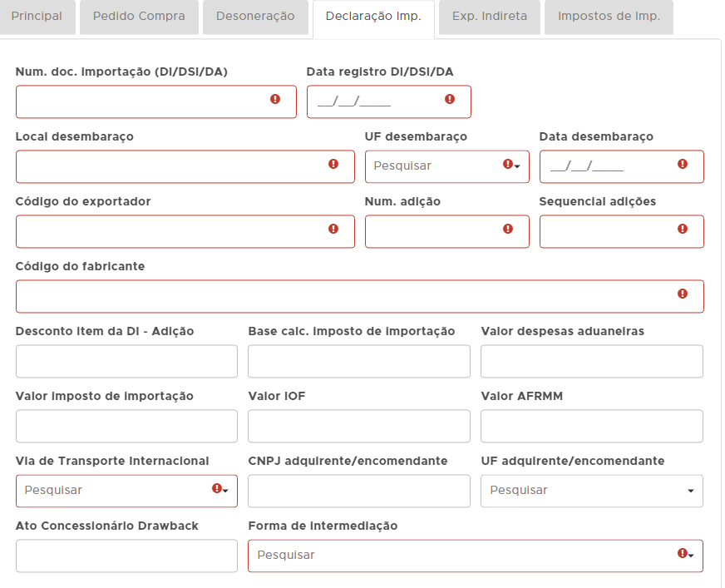Click alert icon in Data desembaraço field
Image resolution: width=725 pixels, height=588 pixels.
click(683, 164)
